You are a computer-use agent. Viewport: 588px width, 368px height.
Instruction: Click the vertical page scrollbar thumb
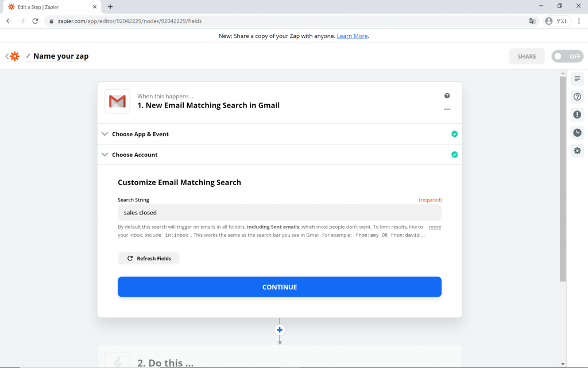point(563,179)
